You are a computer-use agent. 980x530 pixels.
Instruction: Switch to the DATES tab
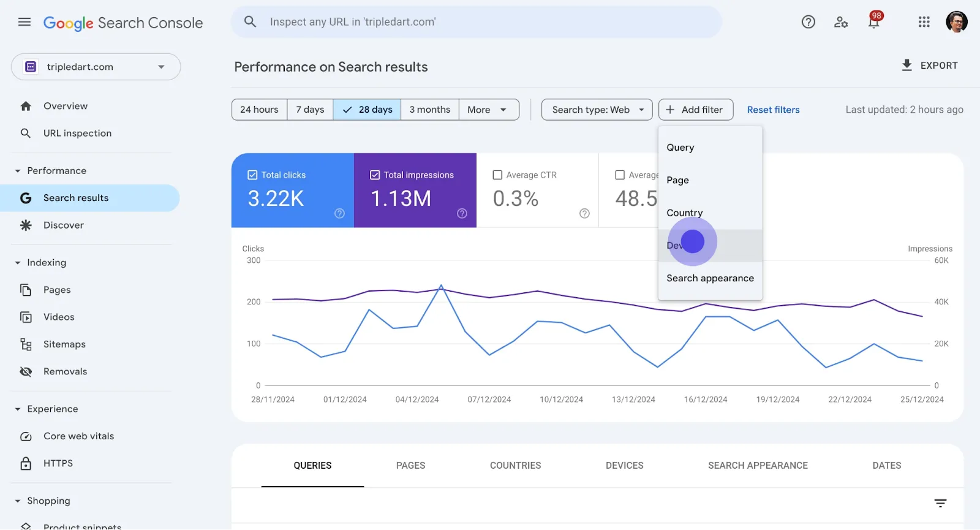pos(886,466)
